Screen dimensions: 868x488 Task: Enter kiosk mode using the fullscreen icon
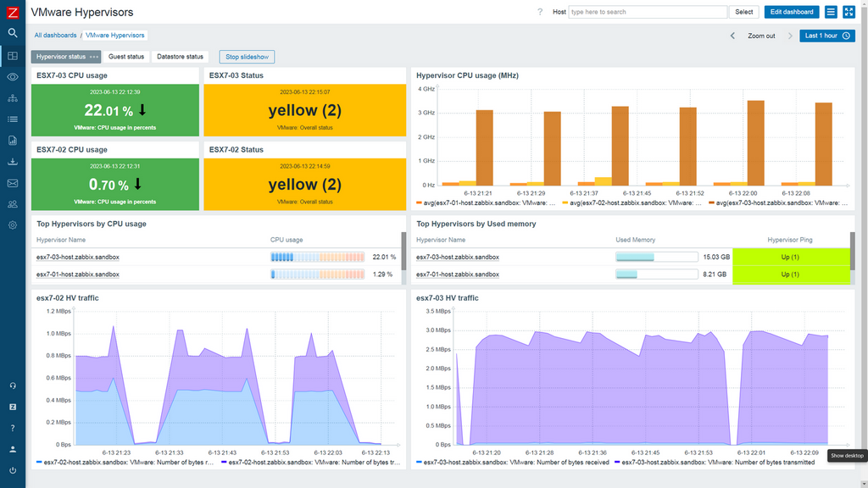849,12
